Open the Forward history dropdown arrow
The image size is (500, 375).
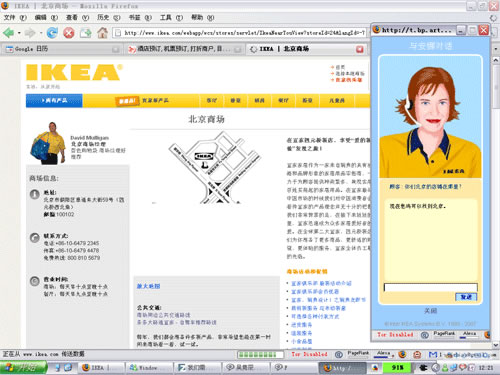[41, 33]
